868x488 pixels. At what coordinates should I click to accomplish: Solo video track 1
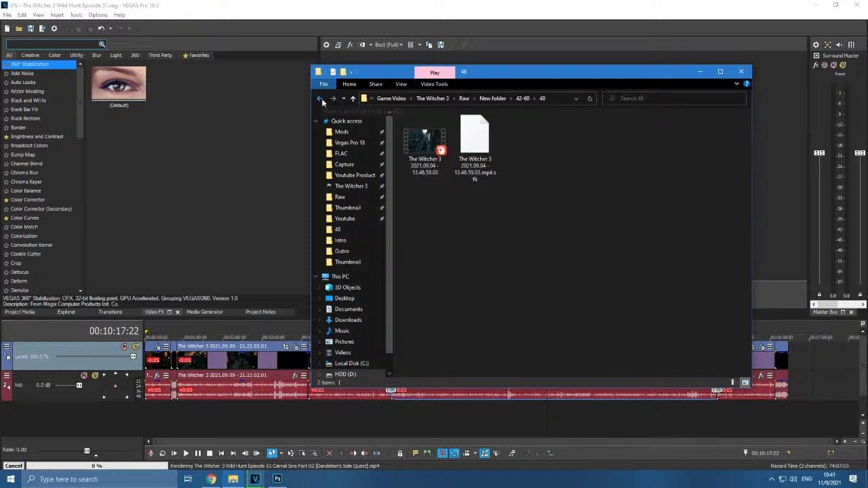136,346
